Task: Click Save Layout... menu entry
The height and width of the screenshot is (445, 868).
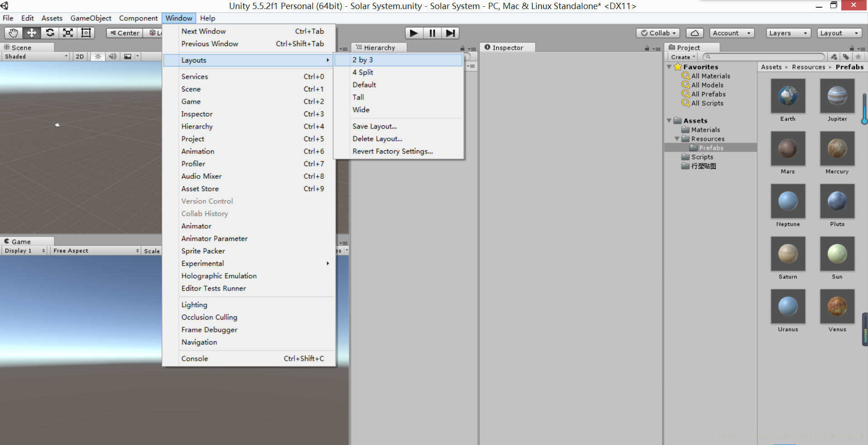Action: point(398,126)
